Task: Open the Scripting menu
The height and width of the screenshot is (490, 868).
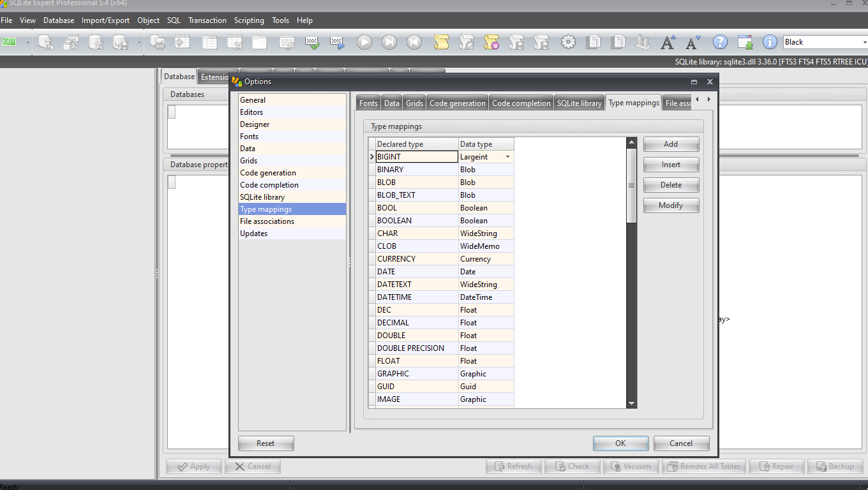Action: (x=249, y=20)
